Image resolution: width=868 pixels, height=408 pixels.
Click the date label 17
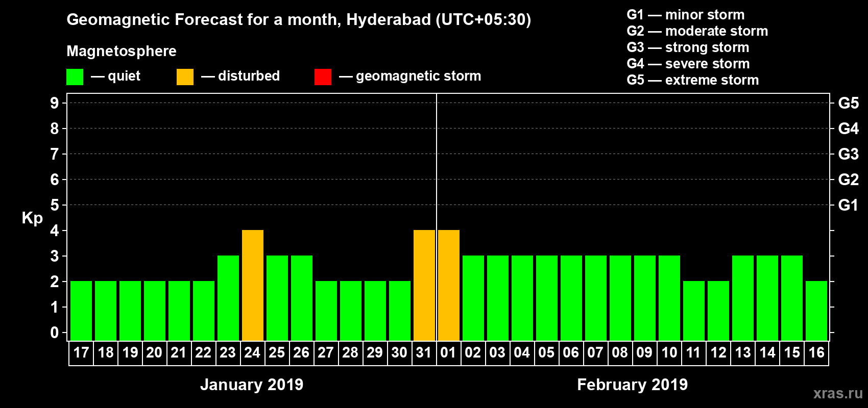(81, 352)
